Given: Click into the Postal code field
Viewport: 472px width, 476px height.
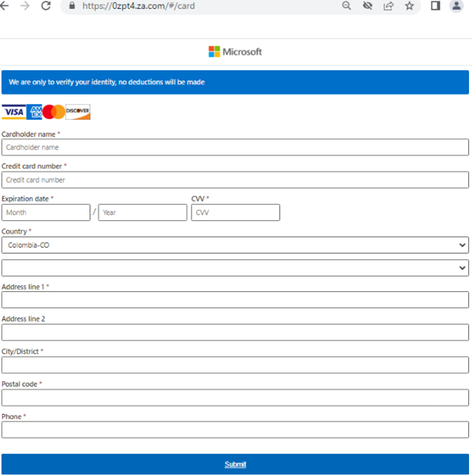Looking at the screenshot, I should coord(235,398).
